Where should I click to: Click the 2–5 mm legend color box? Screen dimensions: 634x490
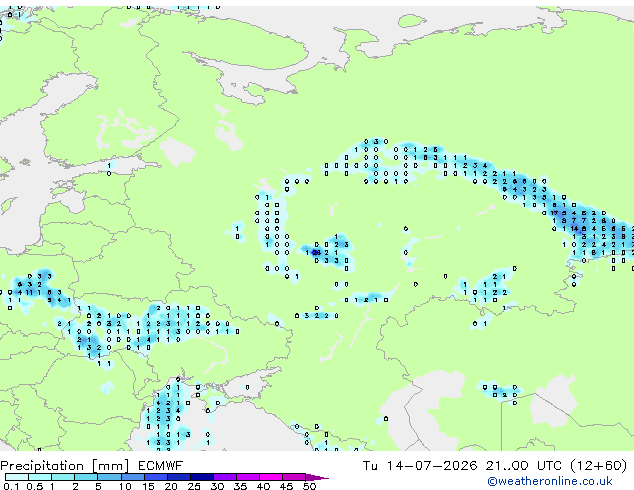(86, 477)
